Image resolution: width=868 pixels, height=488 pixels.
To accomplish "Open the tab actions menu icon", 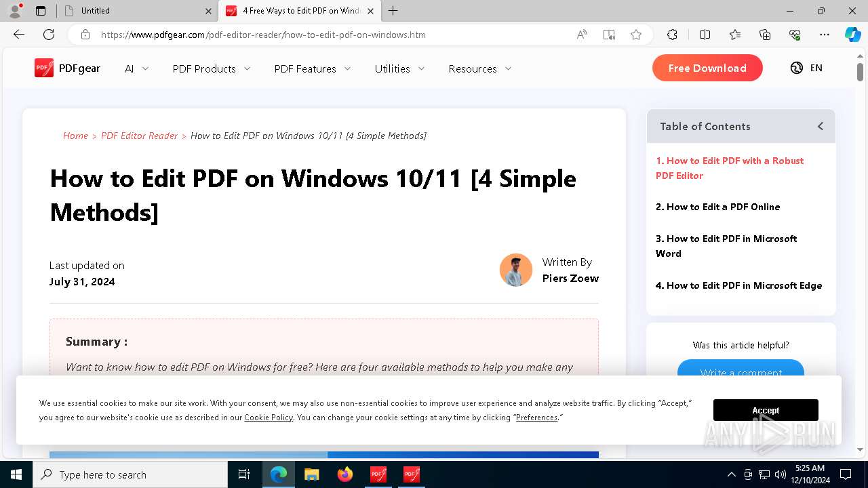I will (41, 11).
